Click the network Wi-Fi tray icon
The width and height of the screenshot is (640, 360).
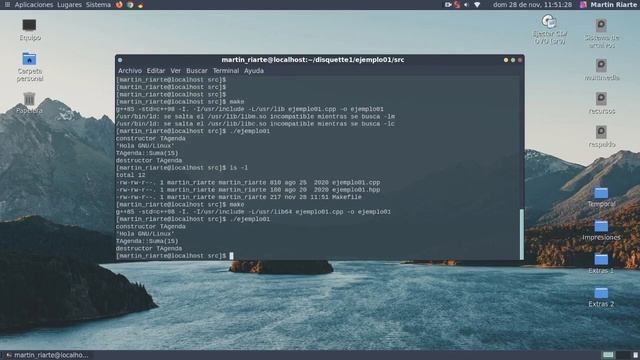coord(477,5)
